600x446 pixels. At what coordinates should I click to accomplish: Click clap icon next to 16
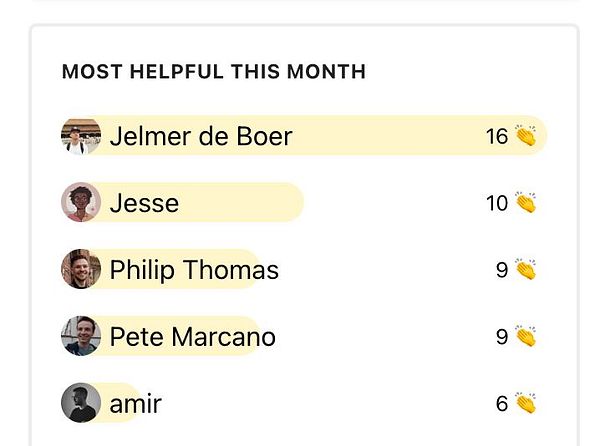pos(526,136)
